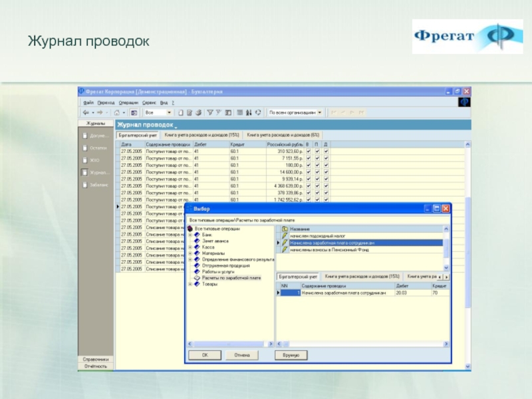532x399 pixels.
Task: Select the Зачет аванса tree item
Action: coord(215,241)
